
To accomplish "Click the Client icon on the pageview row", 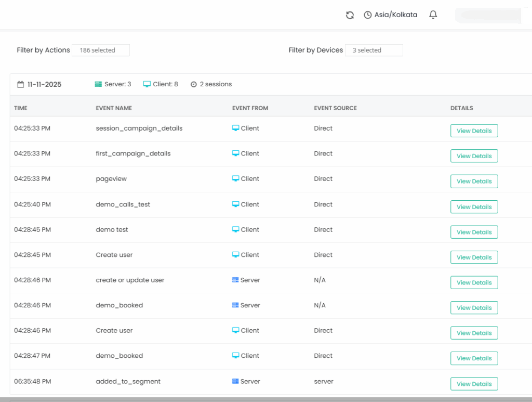I will pyautogui.click(x=236, y=178).
